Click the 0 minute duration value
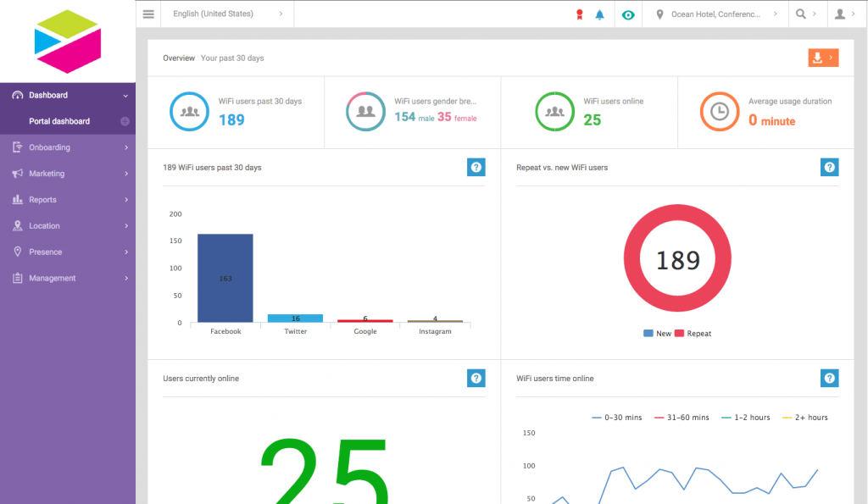The height and width of the screenshot is (504, 868). click(x=772, y=120)
